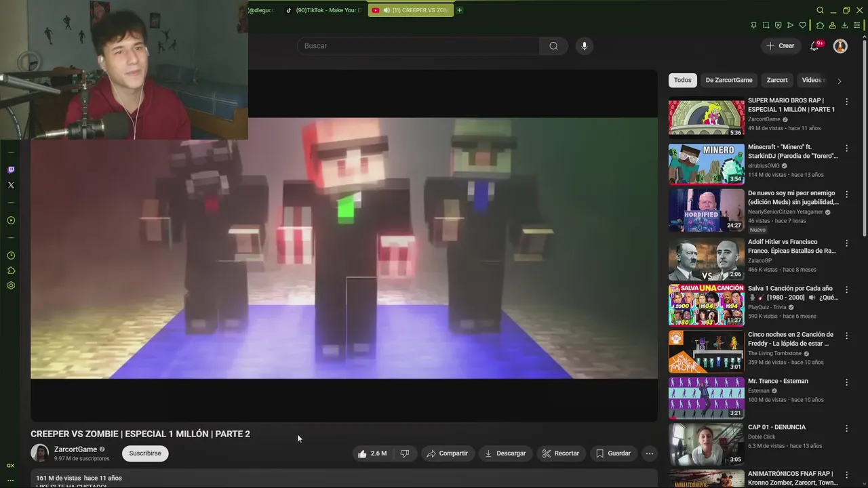Open the sidebar three-dots setup menu
868x488 pixels.
click(11, 481)
